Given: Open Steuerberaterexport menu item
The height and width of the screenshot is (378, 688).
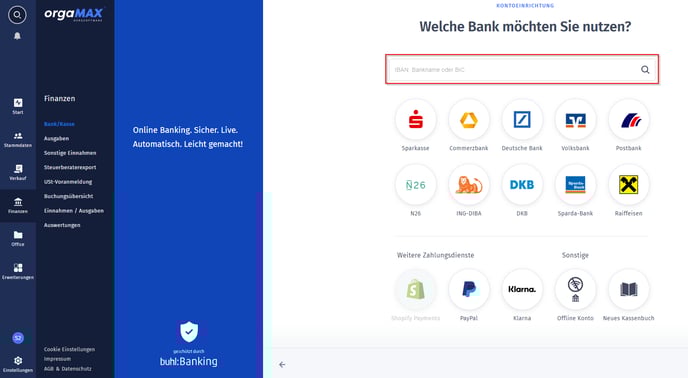Looking at the screenshot, I should 70,167.
